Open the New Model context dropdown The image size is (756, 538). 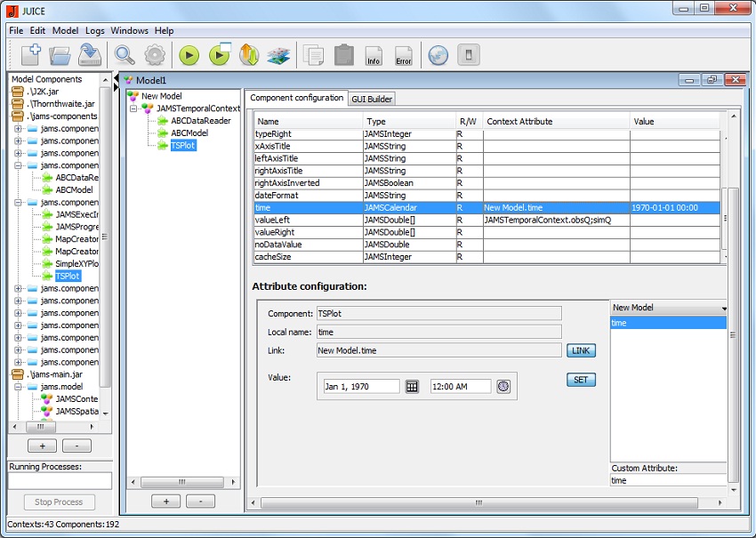tap(669, 308)
